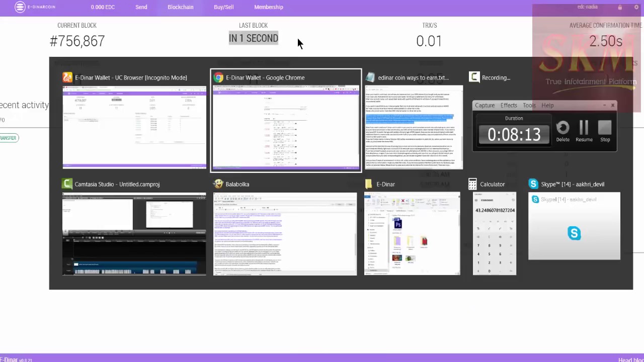The width and height of the screenshot is (644, 362).
Task: Click the lock icon in the wallet header
Action: pyautogui.click(x=620, y=7)
